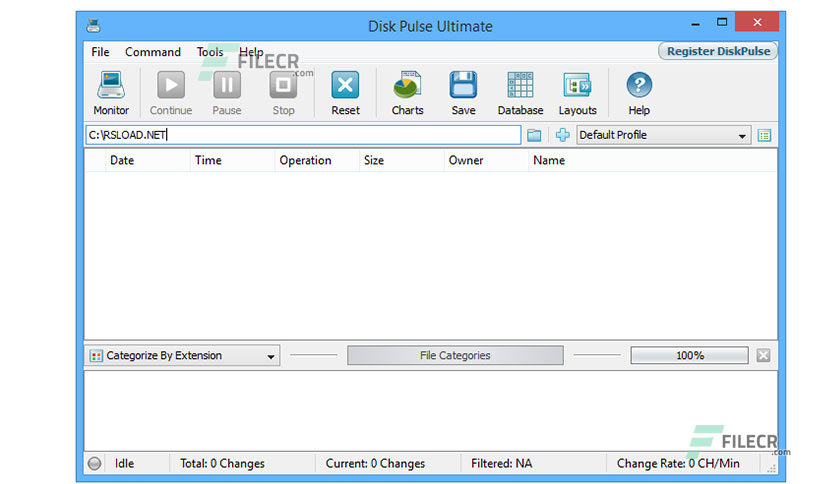Click the Current: 0 Changes status text

375,464
